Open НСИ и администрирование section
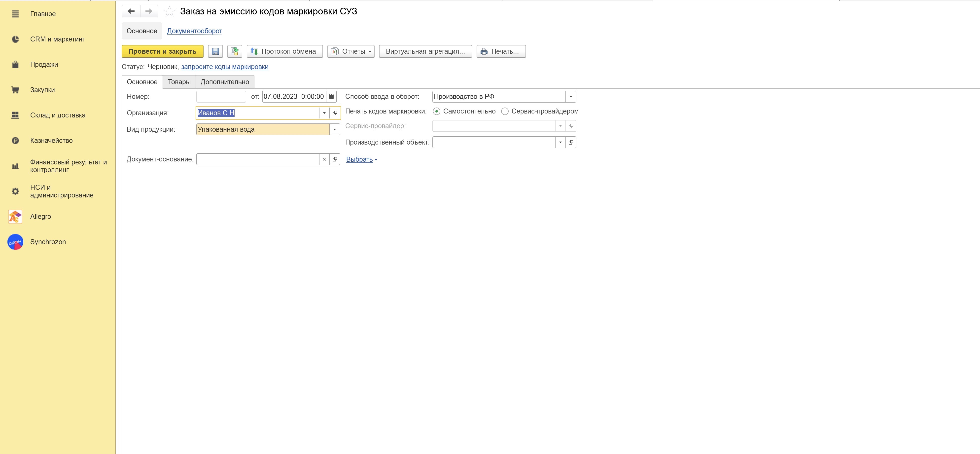980x454 pixels. click(x=62, y=191)
